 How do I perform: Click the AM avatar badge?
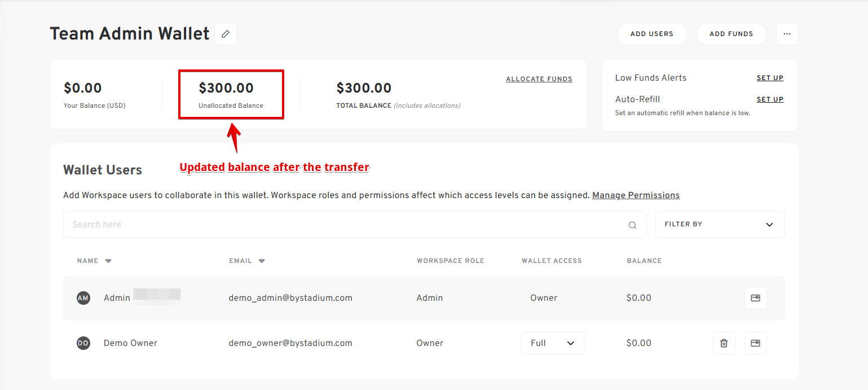click(83, 298)
